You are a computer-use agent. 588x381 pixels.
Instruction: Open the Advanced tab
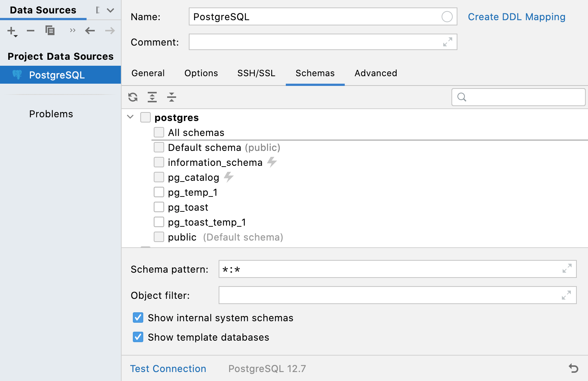click(x=376, y=73)
